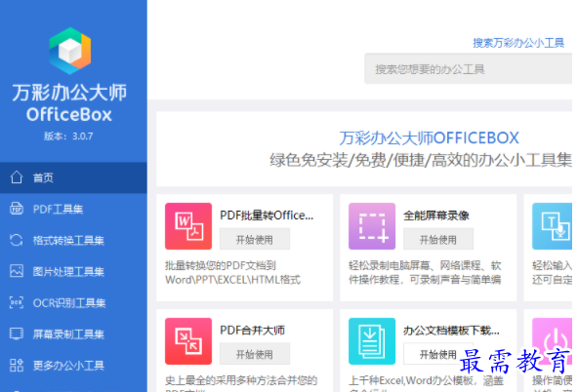
Task: Click the monitor icon beside 屏幕录制工具集
Action: point(17,333)
